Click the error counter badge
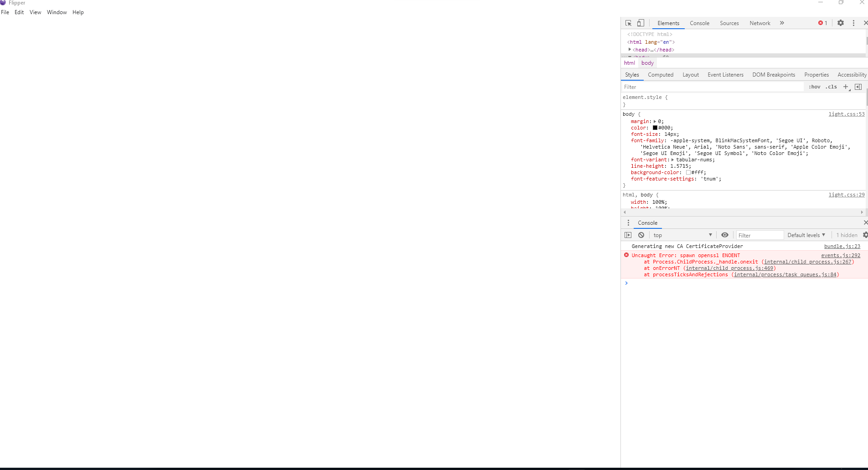The width and height of the screenshot is (868, 470). pyautogui.click(x=822, y=23)
